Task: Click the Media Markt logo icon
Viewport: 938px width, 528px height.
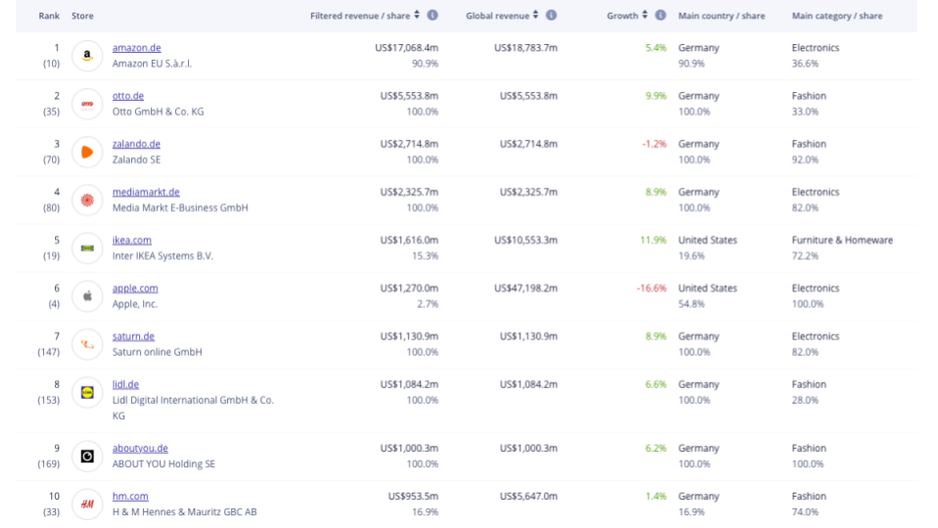Action: point(87,200)
